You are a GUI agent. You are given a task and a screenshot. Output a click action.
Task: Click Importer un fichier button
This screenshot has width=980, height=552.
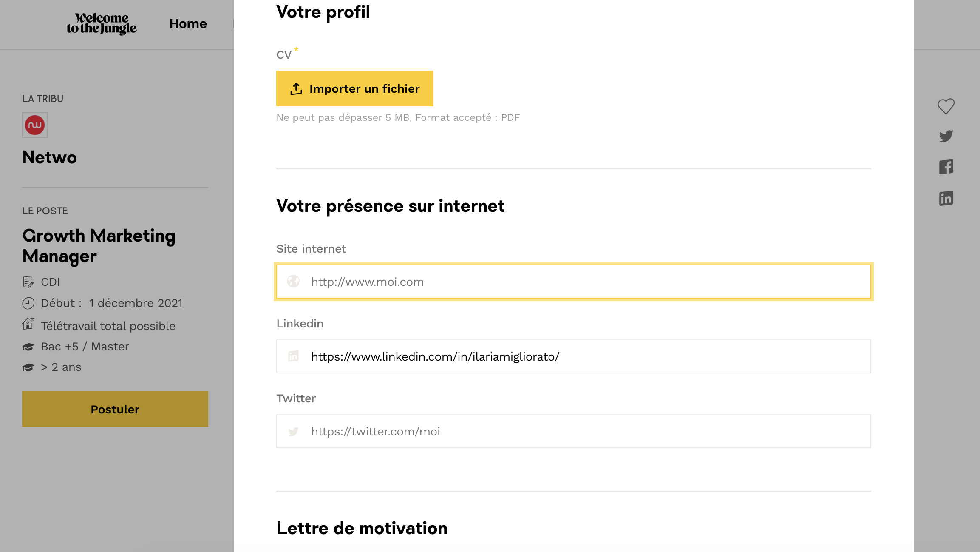(x=355, y=88)
